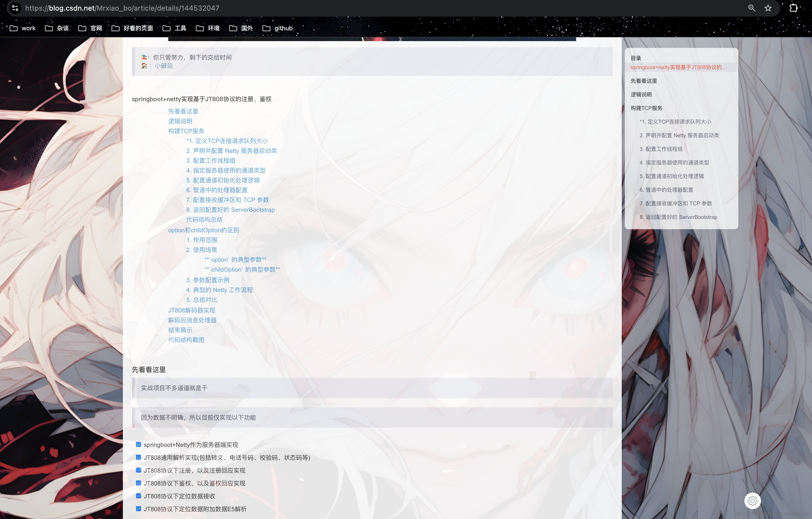812x519 pixels.
Task: Click the zoom magnifier icon in address bar
Action: 751,8
